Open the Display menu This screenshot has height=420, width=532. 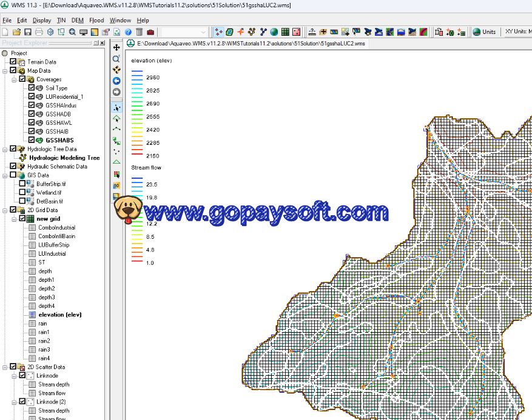42,20
